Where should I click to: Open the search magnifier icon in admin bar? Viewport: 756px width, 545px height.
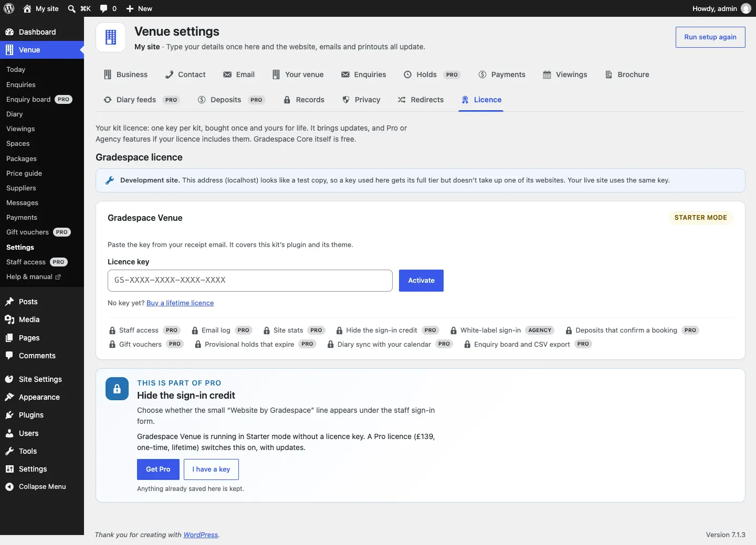click(x=72, y=8)
